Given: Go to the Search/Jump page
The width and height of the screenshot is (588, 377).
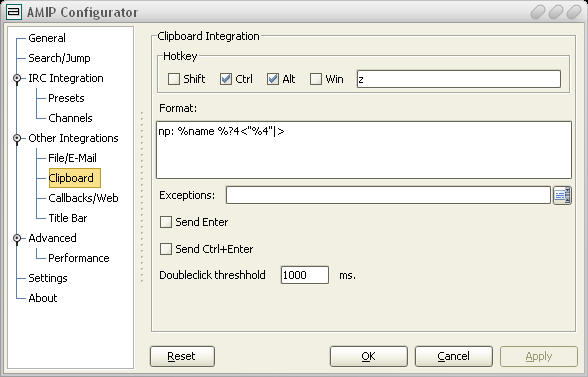Looking at the screenshot, I should coord(59,58).
